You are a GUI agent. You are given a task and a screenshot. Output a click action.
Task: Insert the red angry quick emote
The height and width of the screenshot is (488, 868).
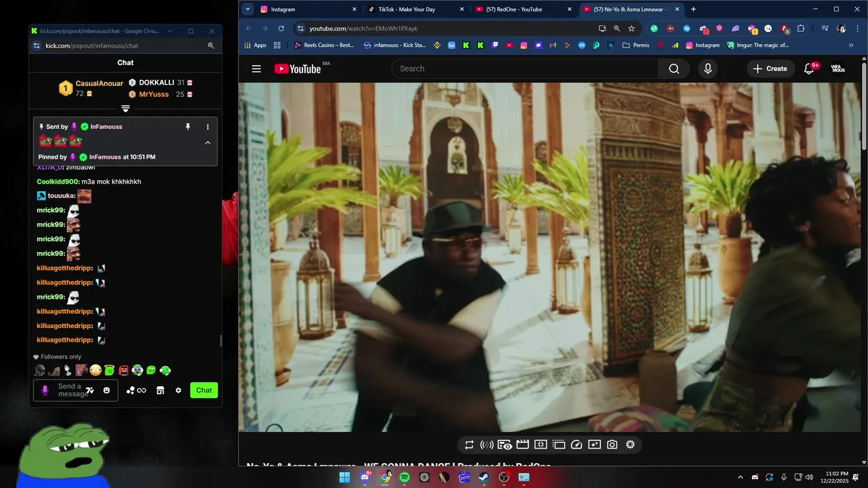tap(123, 370)
